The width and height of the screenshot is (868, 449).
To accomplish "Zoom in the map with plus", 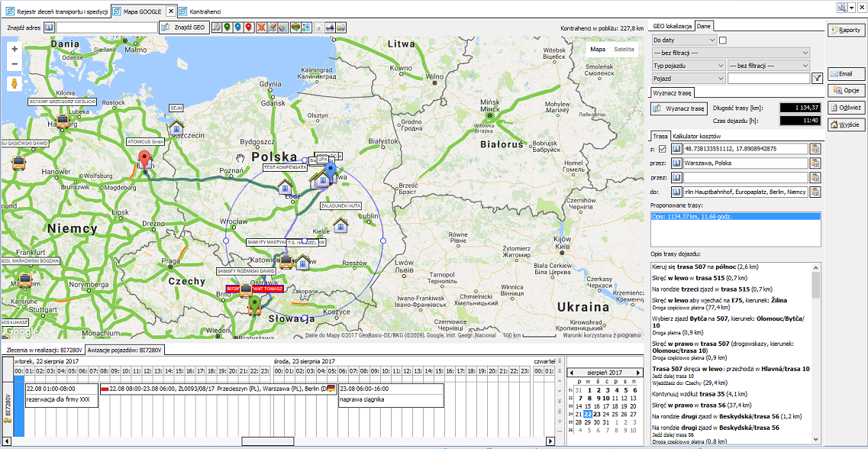I will 15,49.
